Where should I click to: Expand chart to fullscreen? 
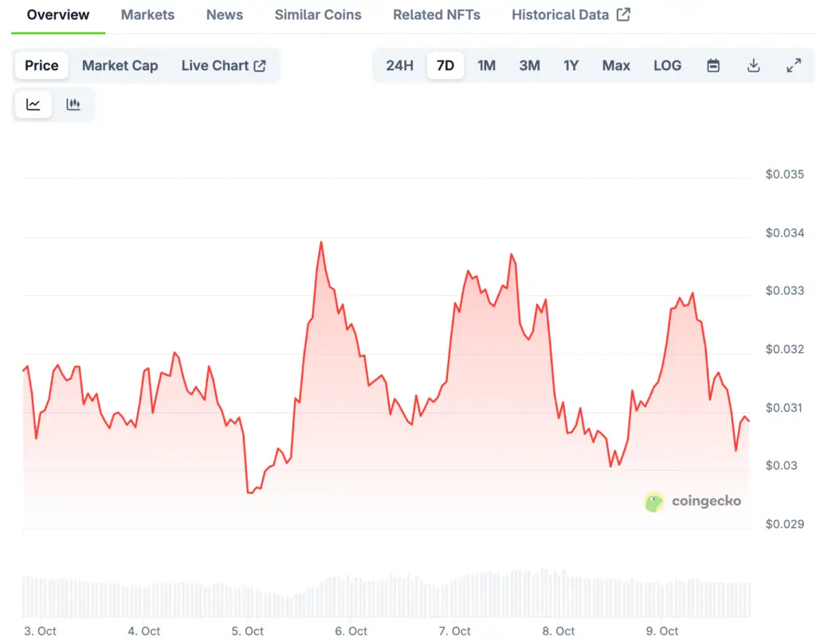tap(794, 65)
